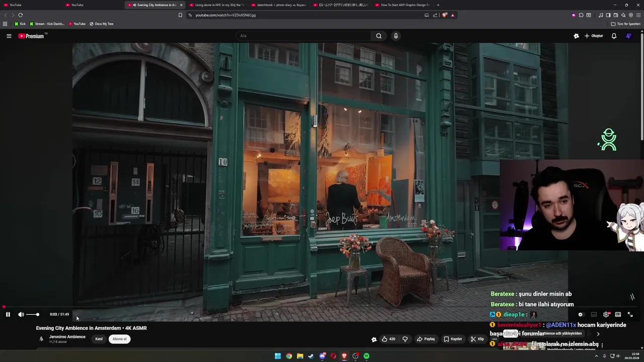Image resolution: width=644 pixels, height=362 pixels.
Task: Open the Leo AI assistant icon
Action: (x=623, y=15)
